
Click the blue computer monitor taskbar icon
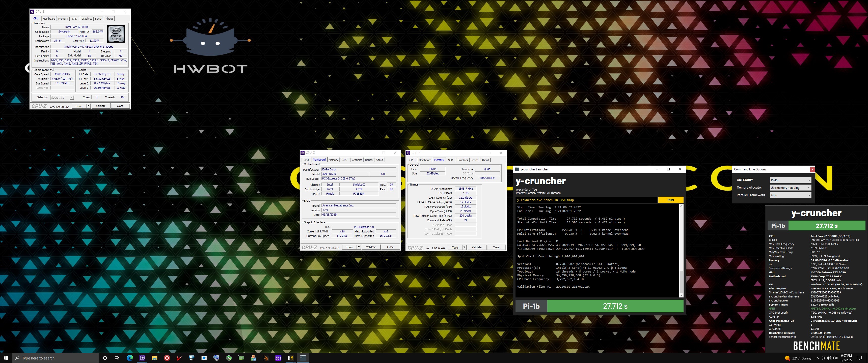[216, 358]
